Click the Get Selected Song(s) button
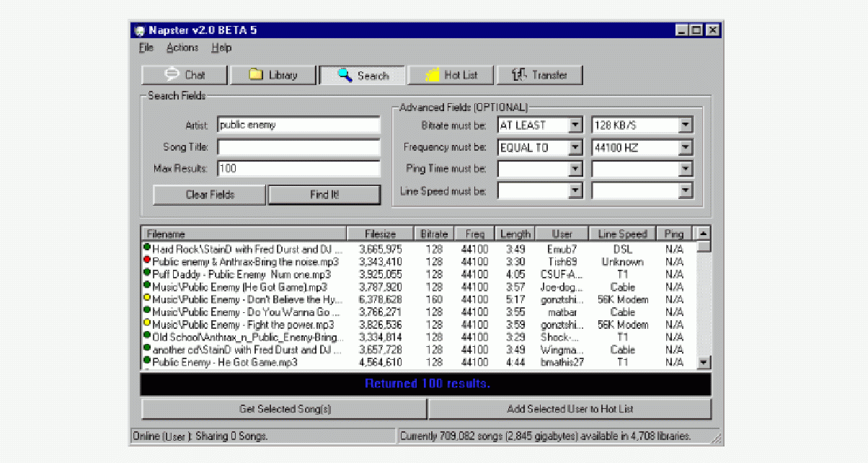The height and width of the screenshot is (463, 868). click(x=285, y=409)
